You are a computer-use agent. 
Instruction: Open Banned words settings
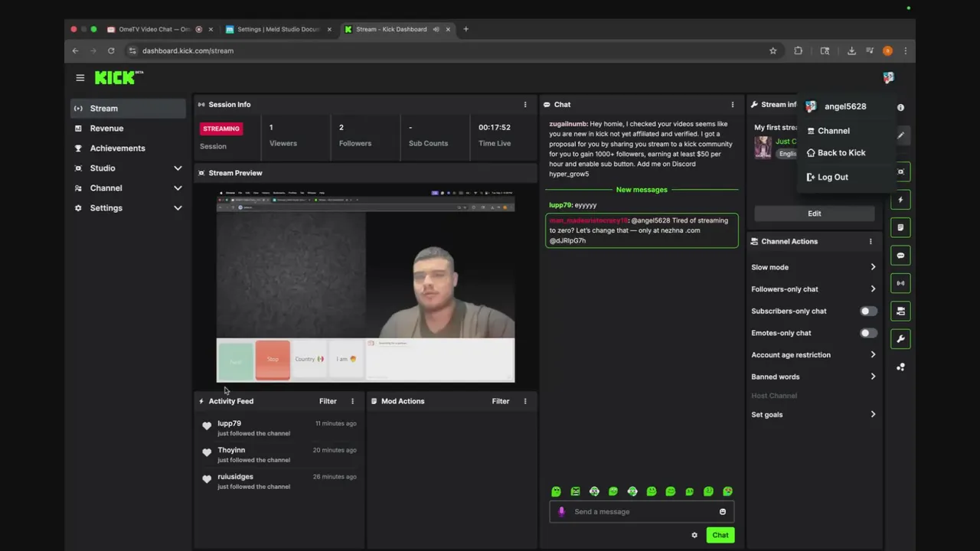click(814, 377)
